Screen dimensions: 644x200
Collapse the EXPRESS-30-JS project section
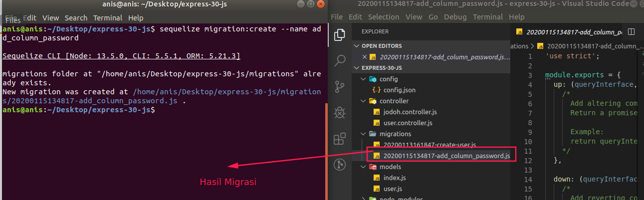357,68
